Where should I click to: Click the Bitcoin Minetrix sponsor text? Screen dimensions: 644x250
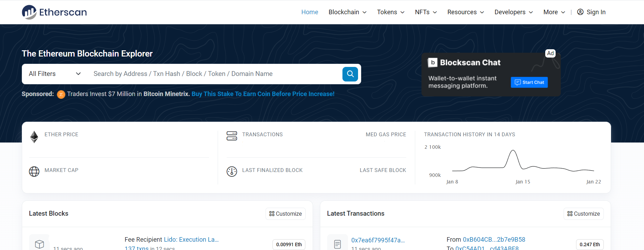point(166,94)
